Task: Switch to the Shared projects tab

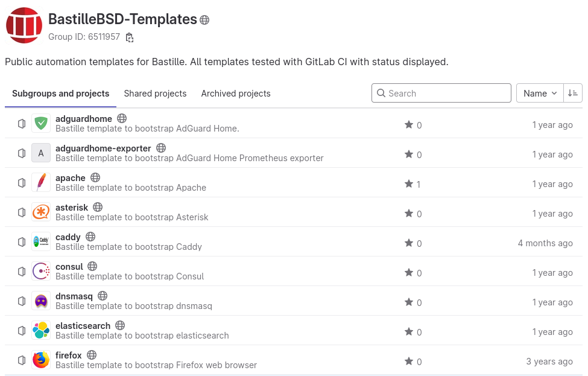Action: pos(155,94)
